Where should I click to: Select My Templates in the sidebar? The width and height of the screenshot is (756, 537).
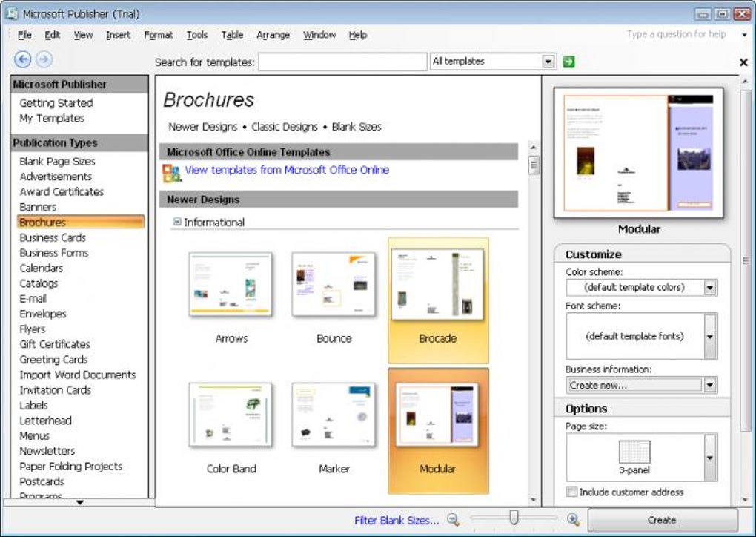(x=52, y=118)
